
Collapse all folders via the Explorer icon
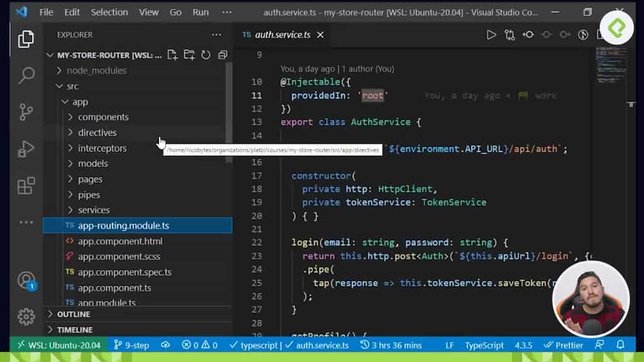click(x=221, y=55)
